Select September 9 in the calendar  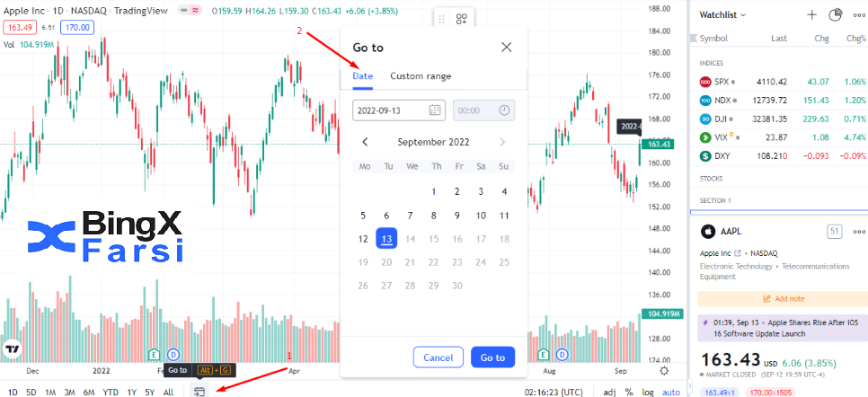457,216
